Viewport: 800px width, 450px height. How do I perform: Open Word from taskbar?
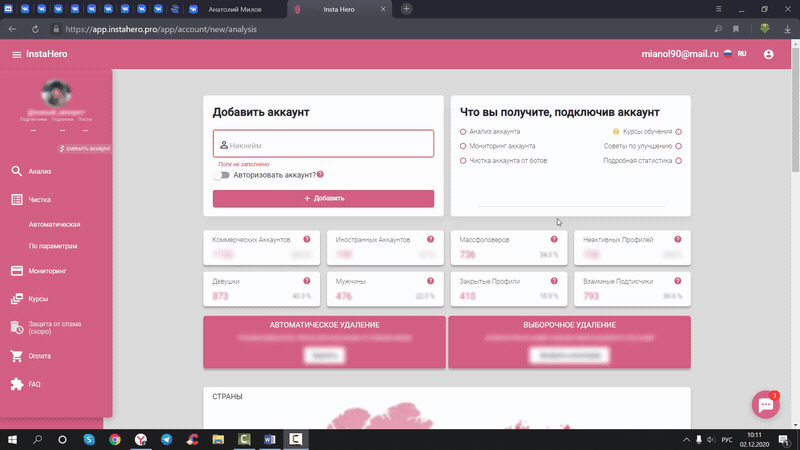pos(270,439)
